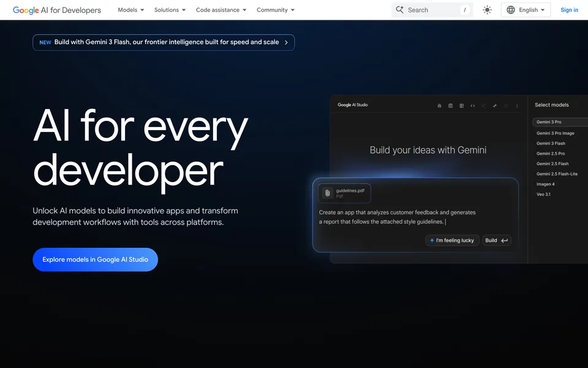Viewport: 588px width, 368px height.
Task: Click the paperclip icon on the guidelines.pdf attachment
Action: coord(327,193)
